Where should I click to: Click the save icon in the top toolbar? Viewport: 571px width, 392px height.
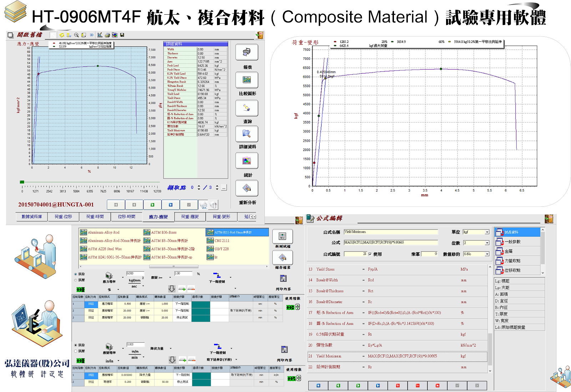coord(123,35)
